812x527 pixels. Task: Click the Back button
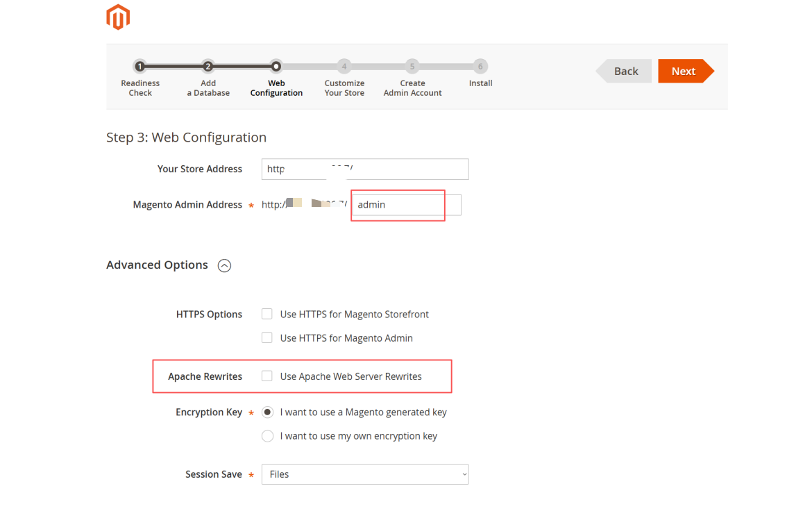click(x=623, y=71)
